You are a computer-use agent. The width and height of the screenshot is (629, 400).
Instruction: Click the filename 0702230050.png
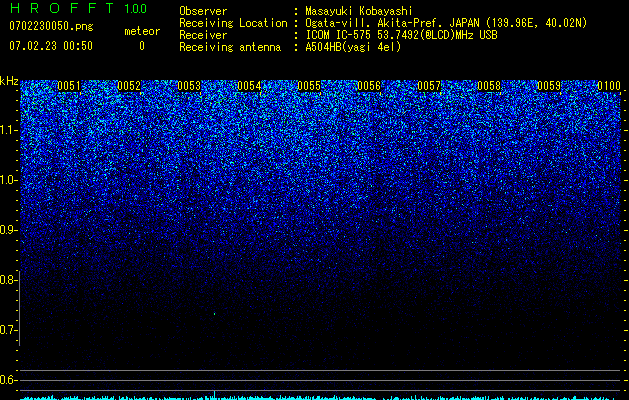[x=51, y=26]
